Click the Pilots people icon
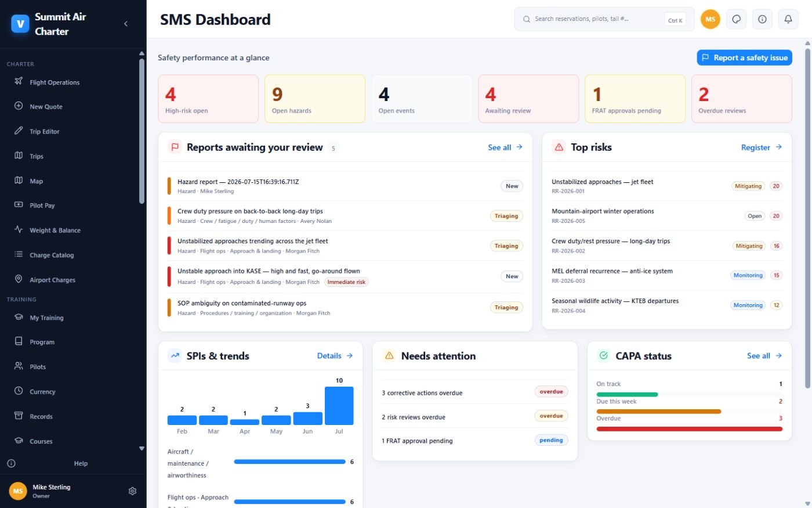812x508 pixels. [19, 366]
